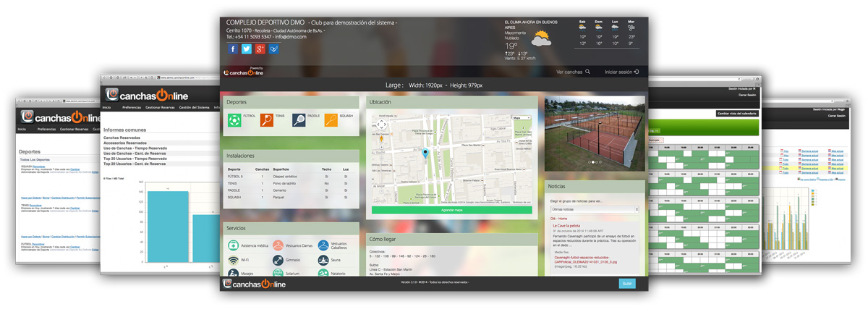Click the Asistencia médica service icon
Screen dimensions: 868x312
233,246
